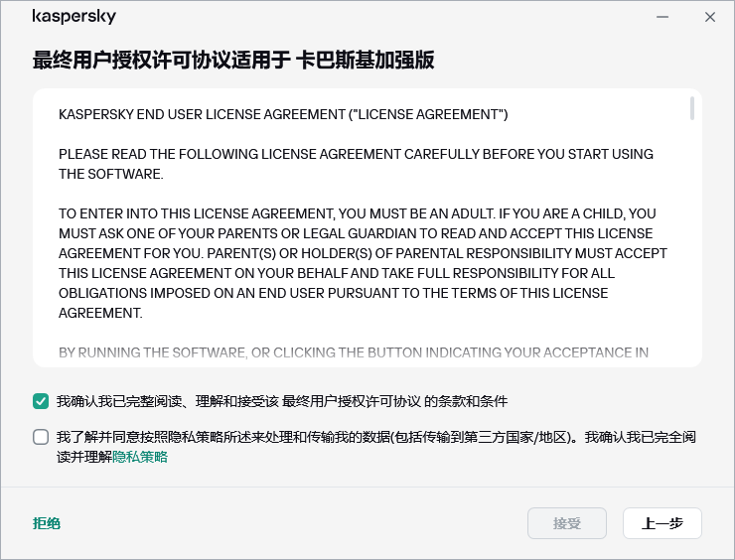735x560 pixels.
Task: Click the BY RUNNING THE SOFTWARE paragraph
Action: pos(353,352)
